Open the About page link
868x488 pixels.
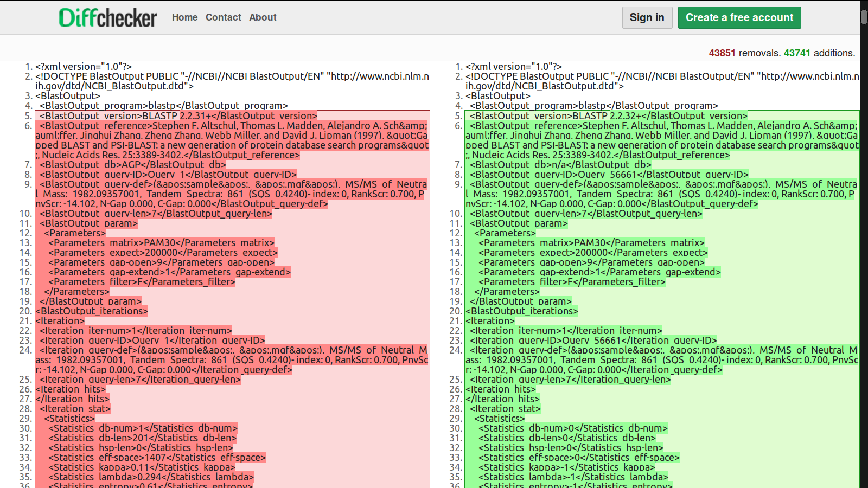pos(263,17)
